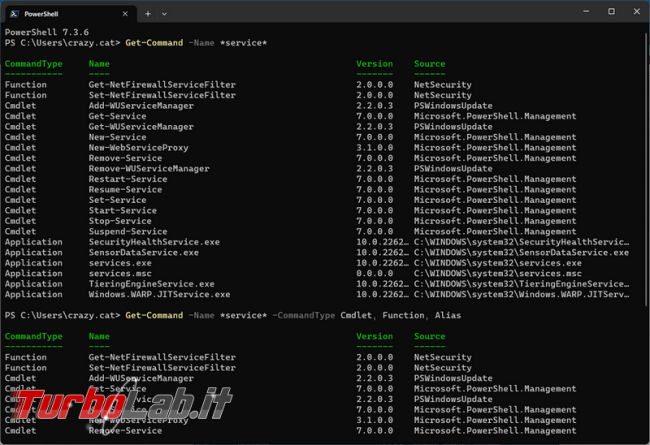The image size is (650, 445).
Task: Select the PowerShell tab
Action: click(71, 14)
